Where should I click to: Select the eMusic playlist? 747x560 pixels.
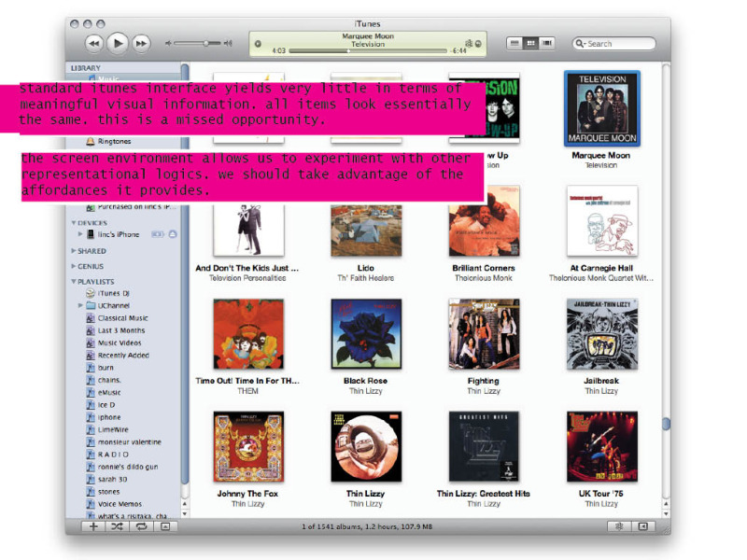[x=104, y=392]
